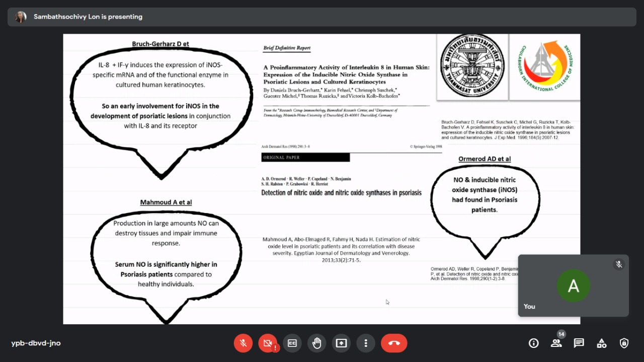The image size is (644, 362).
Task: Unmute the microphone in the call controls
Action: click(243, 343)
